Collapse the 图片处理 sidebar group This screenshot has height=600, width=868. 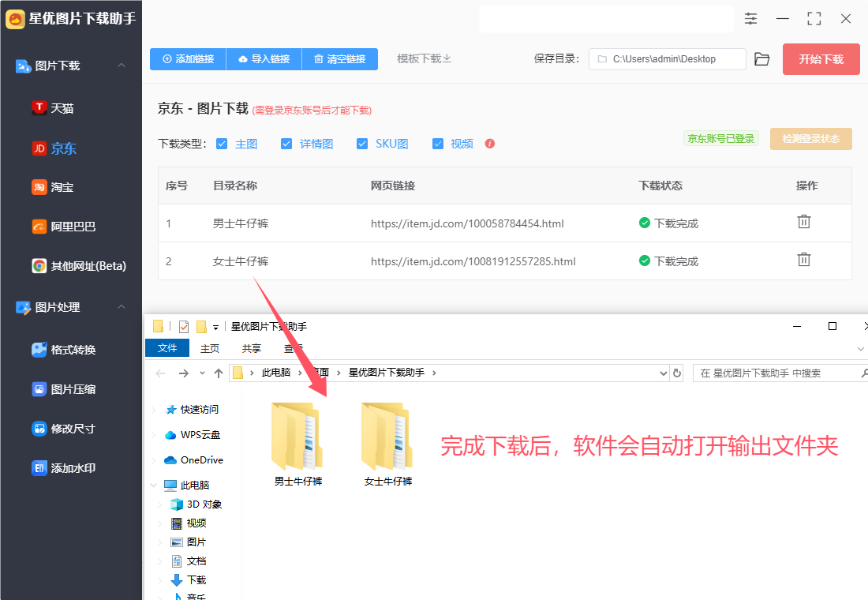(122, 307)
